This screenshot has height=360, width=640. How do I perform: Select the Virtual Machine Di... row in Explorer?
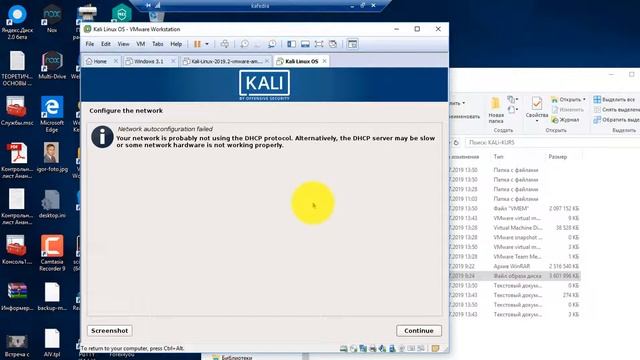click(x=515, y=228)
